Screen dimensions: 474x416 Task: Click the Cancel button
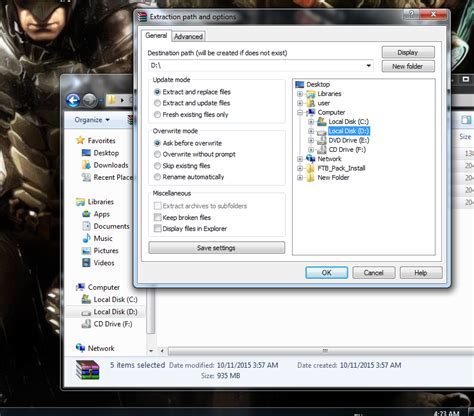(x=374, y=273)
